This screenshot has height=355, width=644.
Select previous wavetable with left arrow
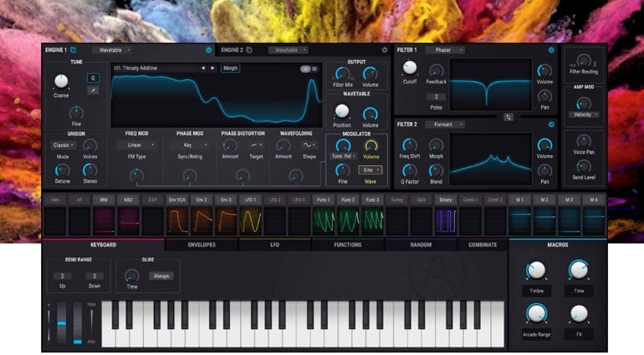click(203, 68)
